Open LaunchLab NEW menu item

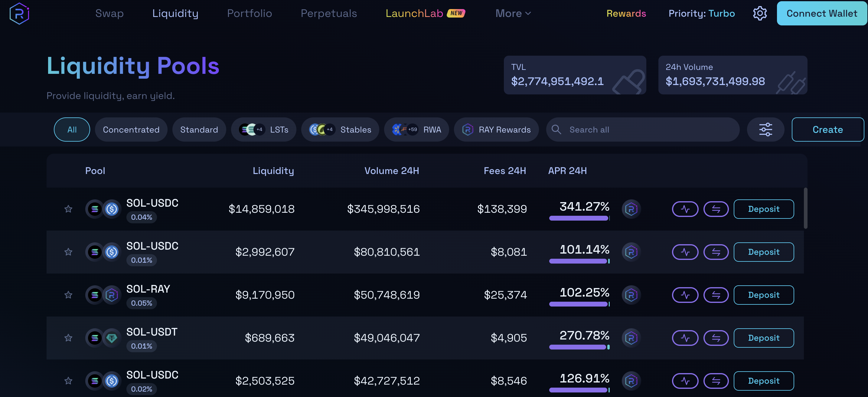pyautogui.click(x=425, y=14)
